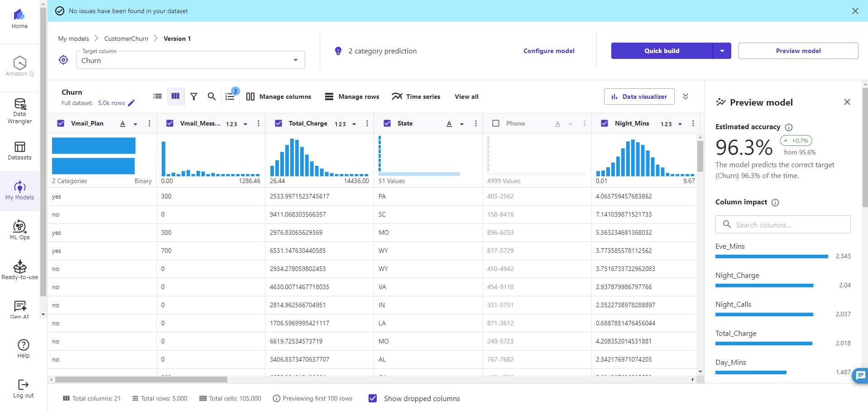Open Manage rows menu
868x411 pixels.
pos(352,97)
